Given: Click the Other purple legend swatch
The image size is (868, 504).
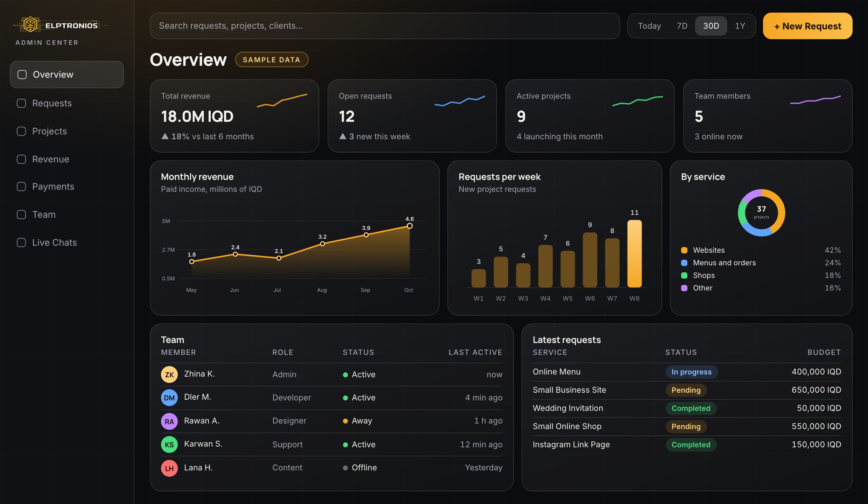Looking at the screenshot, I should click(684, 288).
